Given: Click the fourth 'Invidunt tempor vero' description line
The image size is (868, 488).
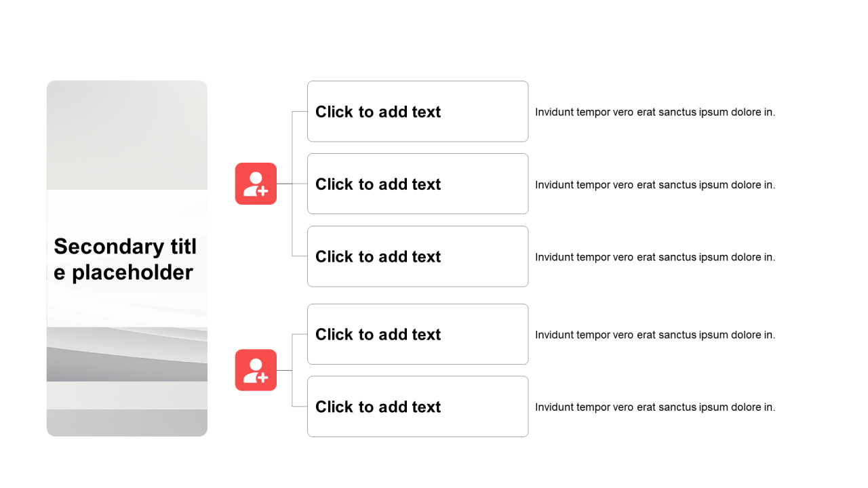Looking at the screenshot, I should tap(654, 335).
